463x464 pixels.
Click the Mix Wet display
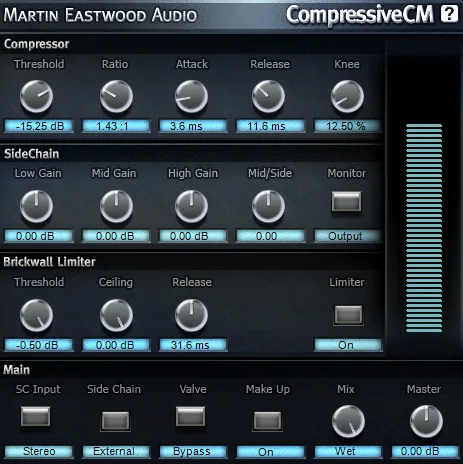(347, 452)
